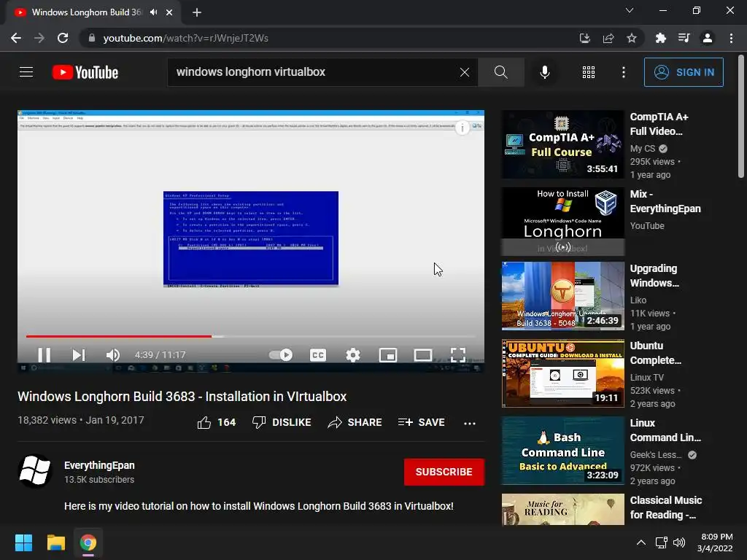This screenshot has width=747, height=560.
Task: Click the magnifier search button
Action: pos(500,72)
